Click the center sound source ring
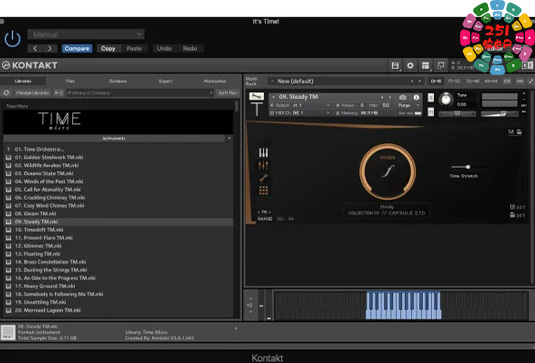Screen dimensions: 535x363 [387, 171]
